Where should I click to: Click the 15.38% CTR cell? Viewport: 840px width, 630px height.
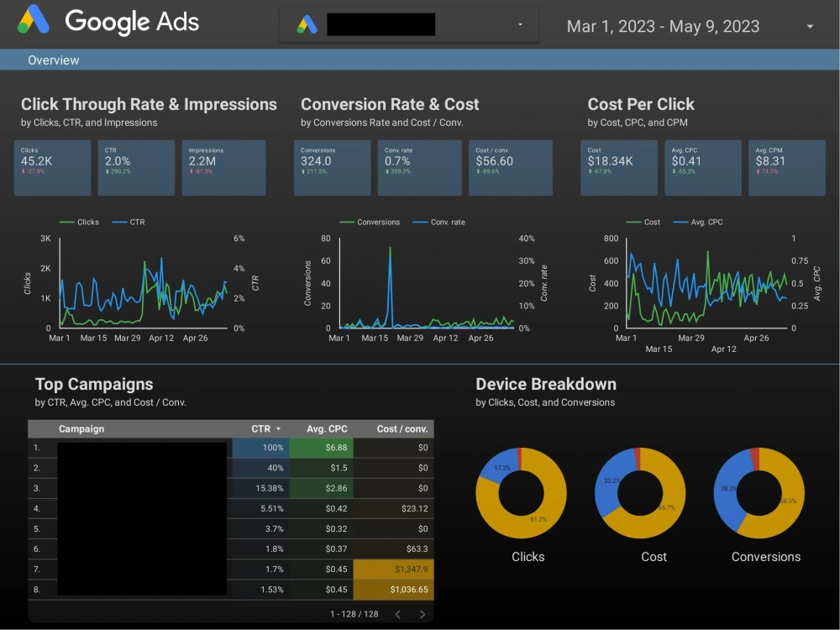(x=261, y=488)
